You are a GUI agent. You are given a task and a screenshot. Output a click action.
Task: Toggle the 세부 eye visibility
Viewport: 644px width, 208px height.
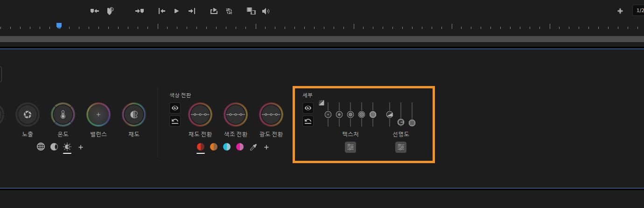(308, 108)
